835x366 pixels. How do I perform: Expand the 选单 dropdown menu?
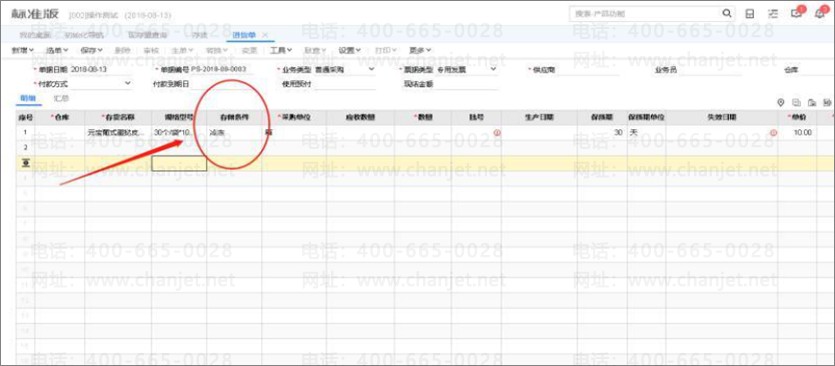(x=58, y=50)
